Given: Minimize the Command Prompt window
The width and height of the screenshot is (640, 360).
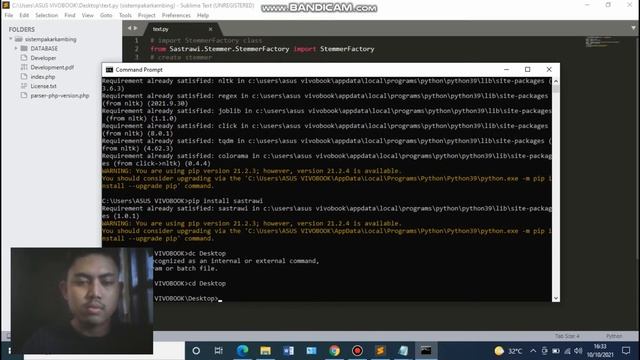Looking at the screenshot, I should coord(507,69).
